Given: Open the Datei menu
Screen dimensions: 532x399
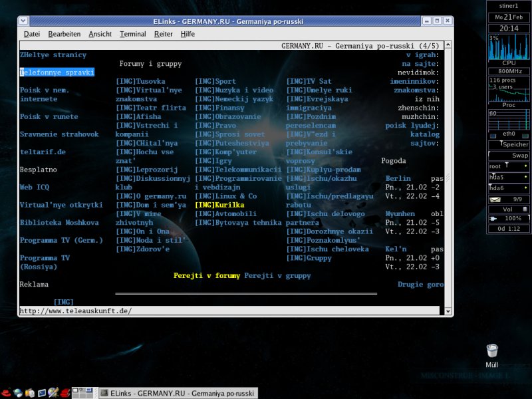Looking at the screenshot, I should tap(32, 34).
